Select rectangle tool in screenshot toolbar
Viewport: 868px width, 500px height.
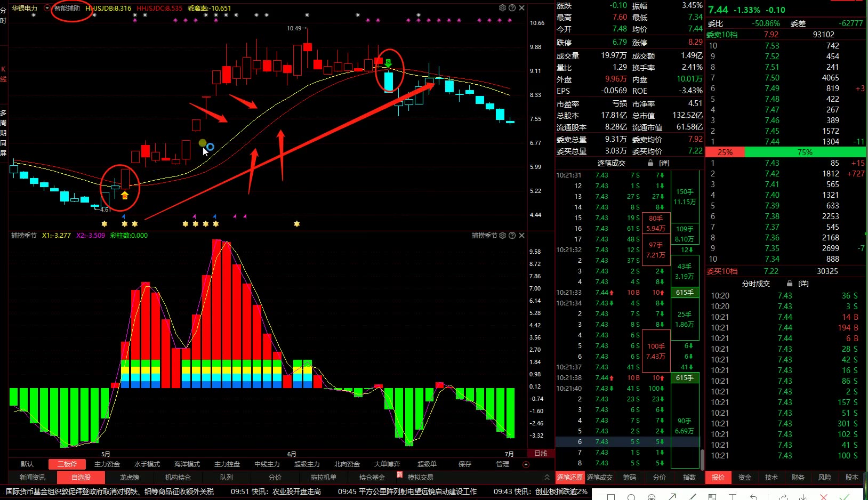pos(611,497)
